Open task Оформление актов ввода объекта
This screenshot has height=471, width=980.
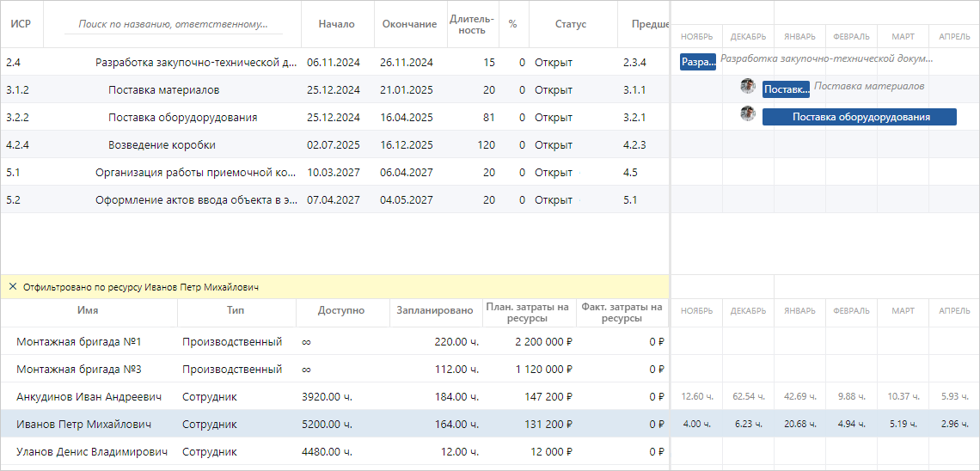[x=195, y=200]
